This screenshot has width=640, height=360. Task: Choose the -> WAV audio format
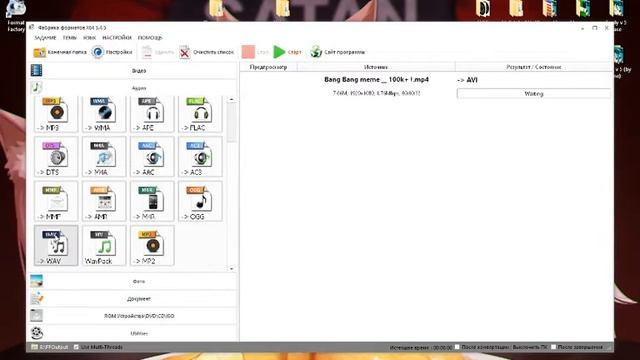(x=56, y=246)
